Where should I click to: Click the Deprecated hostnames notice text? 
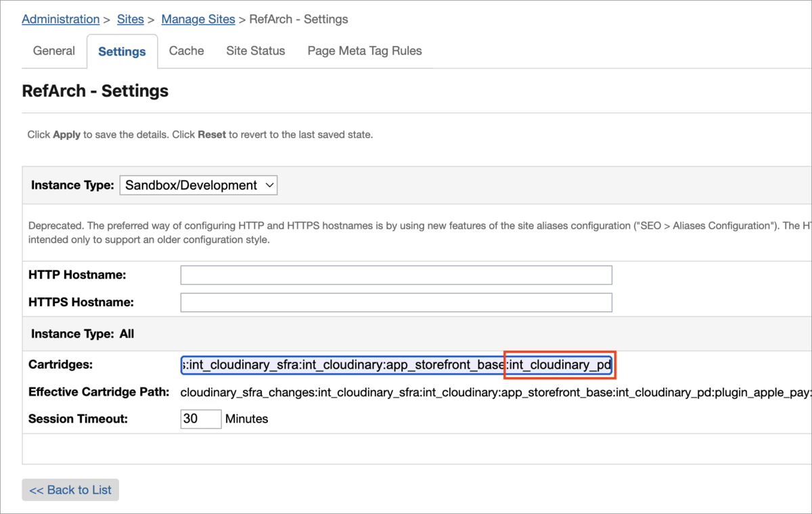click(420, 233)
